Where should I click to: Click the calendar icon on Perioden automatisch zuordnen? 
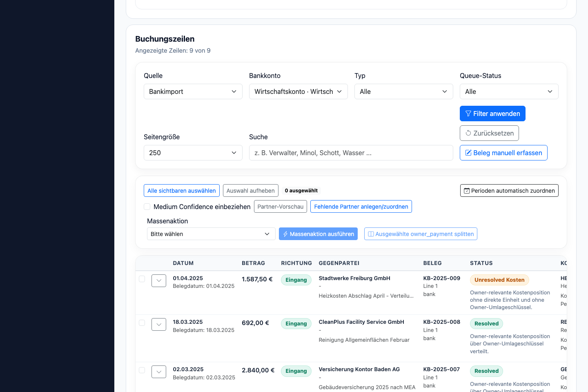(x=467, y=191)
